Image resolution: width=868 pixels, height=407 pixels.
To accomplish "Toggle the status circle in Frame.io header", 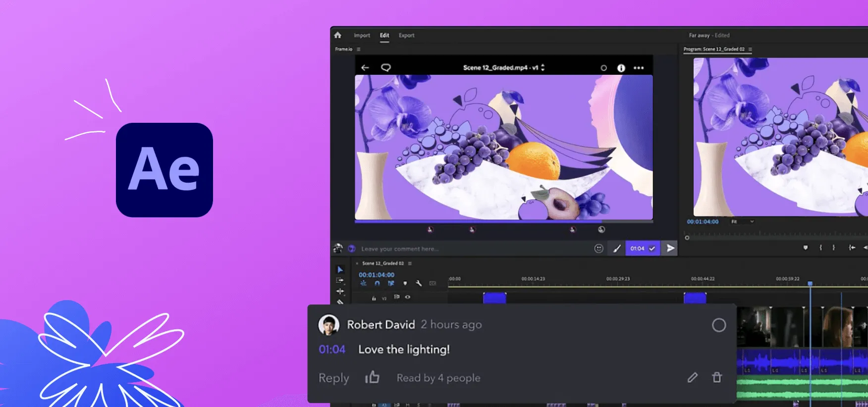I will pos(603,68).
